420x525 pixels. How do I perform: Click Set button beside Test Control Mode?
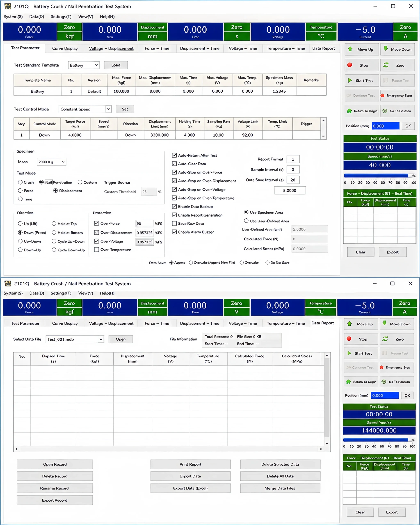pyautogui.click(x=125, y=109)
